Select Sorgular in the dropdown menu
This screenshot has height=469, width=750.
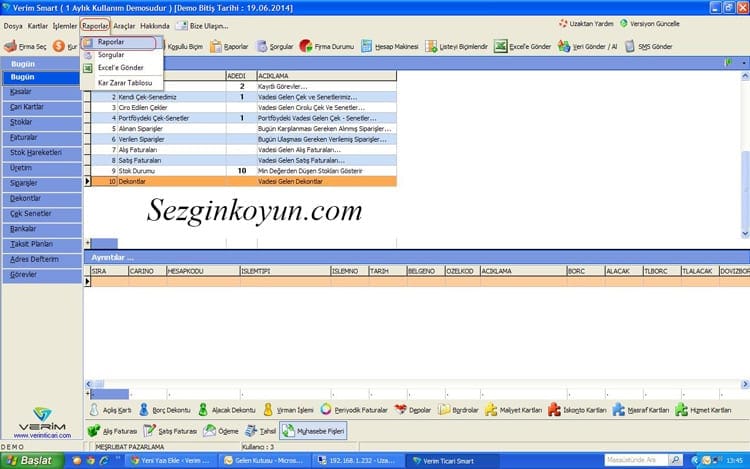pos(122,55)
